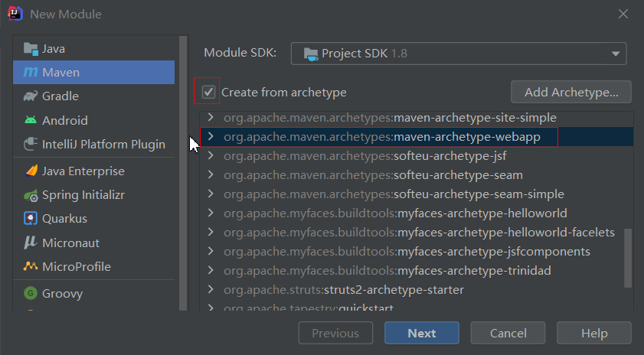This screenshot has height=355, width=644.
Task: Click the Java folder icon in sidebar
Action: click(31, 49)
